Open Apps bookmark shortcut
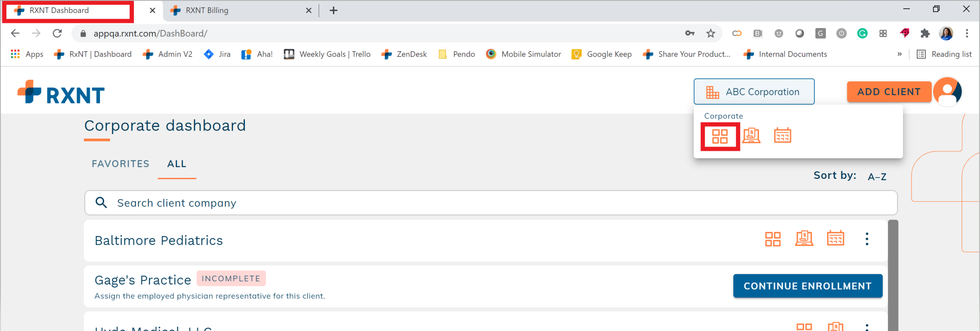 click(27, 54)
